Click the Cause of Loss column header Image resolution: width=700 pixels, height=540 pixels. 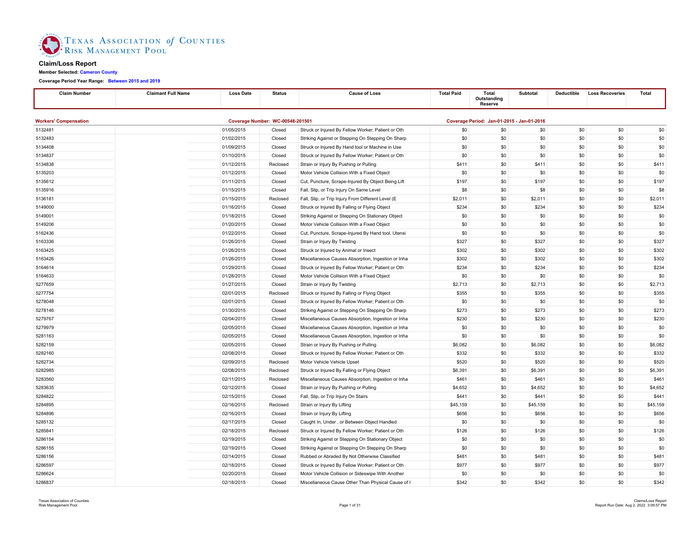tap(365, 93)
